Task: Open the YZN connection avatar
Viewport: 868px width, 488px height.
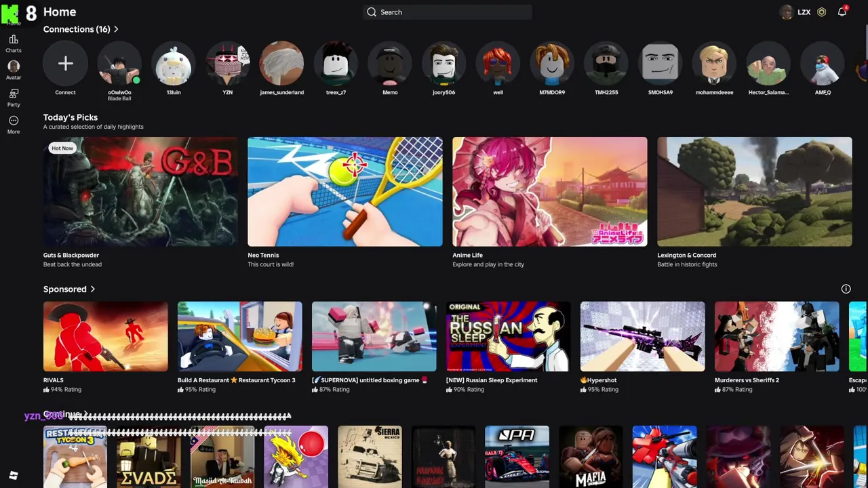Action: coord(228,64)
